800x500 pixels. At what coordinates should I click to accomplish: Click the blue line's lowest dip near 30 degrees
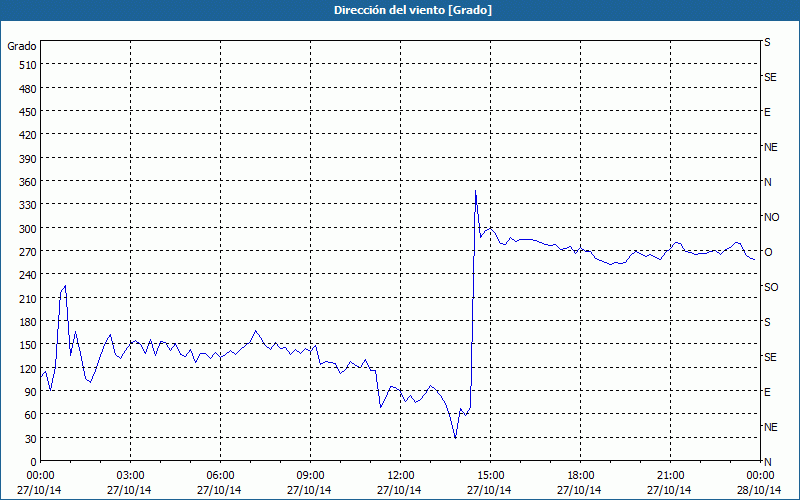(455, 438)
